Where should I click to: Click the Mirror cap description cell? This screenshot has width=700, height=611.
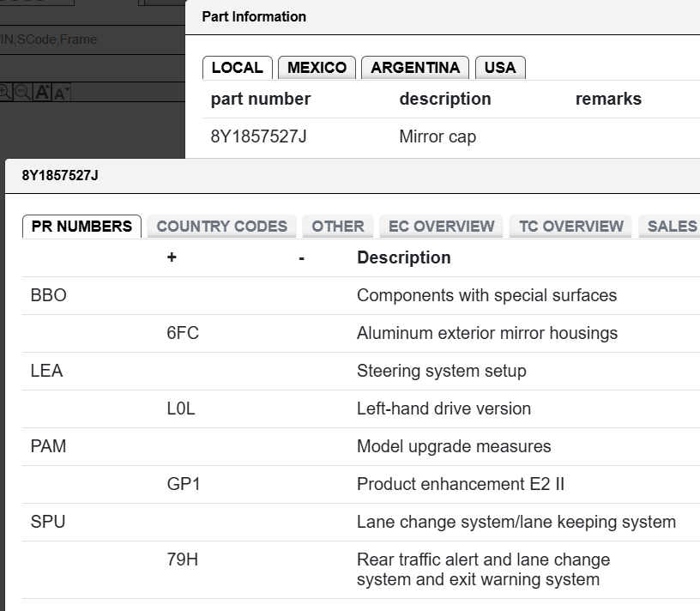[437, 136]
